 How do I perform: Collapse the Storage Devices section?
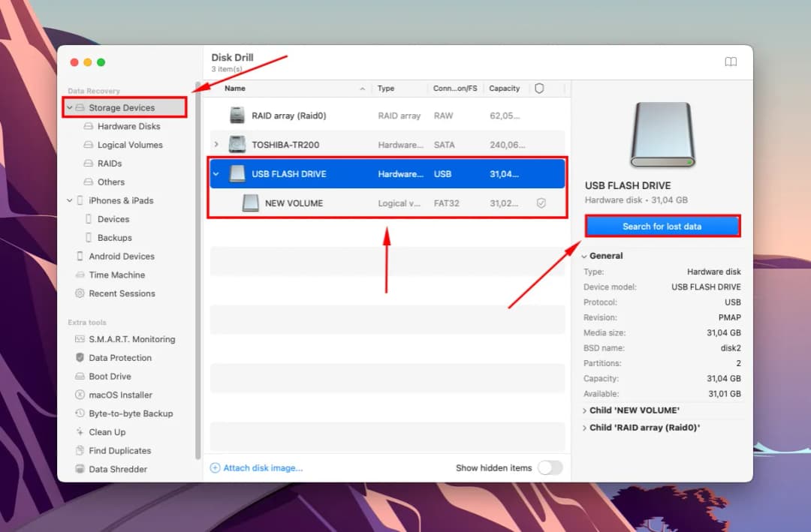(x=69, y=107)
